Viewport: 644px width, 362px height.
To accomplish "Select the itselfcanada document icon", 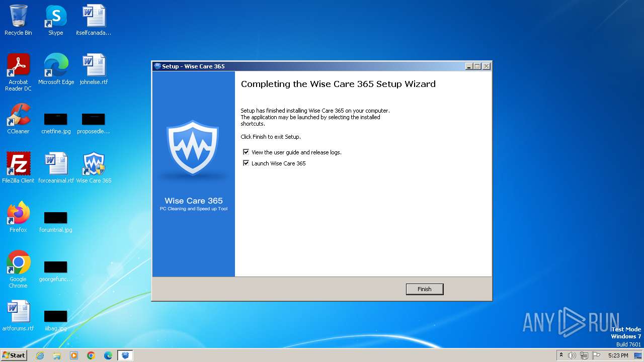I will 94,20.
